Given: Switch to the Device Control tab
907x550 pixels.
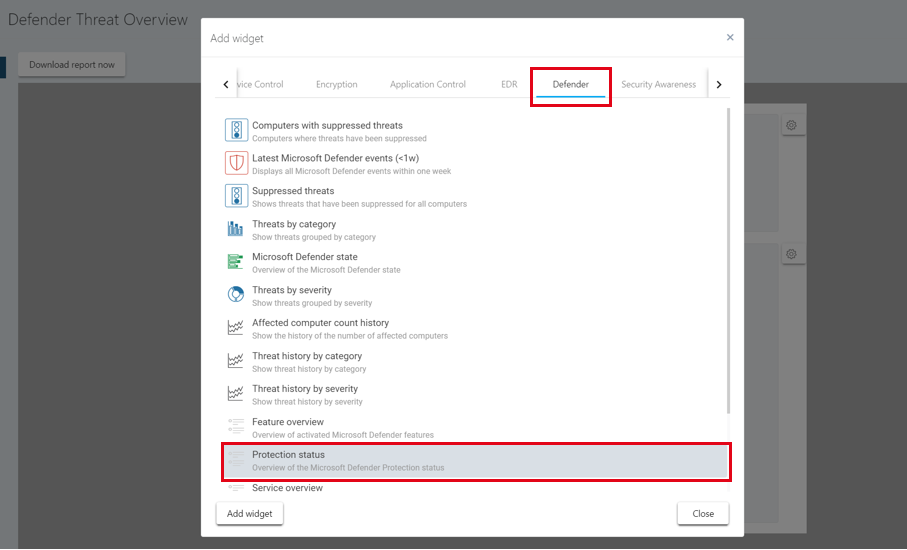Looking at the screenshot, I should 261,84.
